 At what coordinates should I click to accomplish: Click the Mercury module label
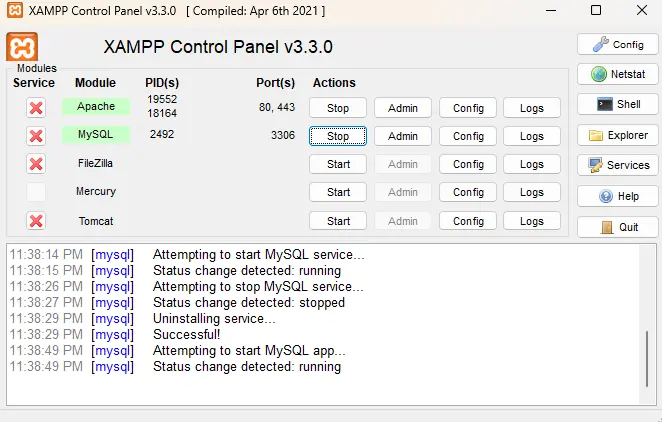click(96, 192)
